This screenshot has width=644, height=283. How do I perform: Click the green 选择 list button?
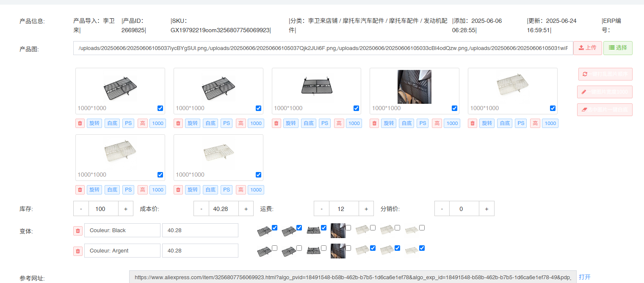[618, 48]
